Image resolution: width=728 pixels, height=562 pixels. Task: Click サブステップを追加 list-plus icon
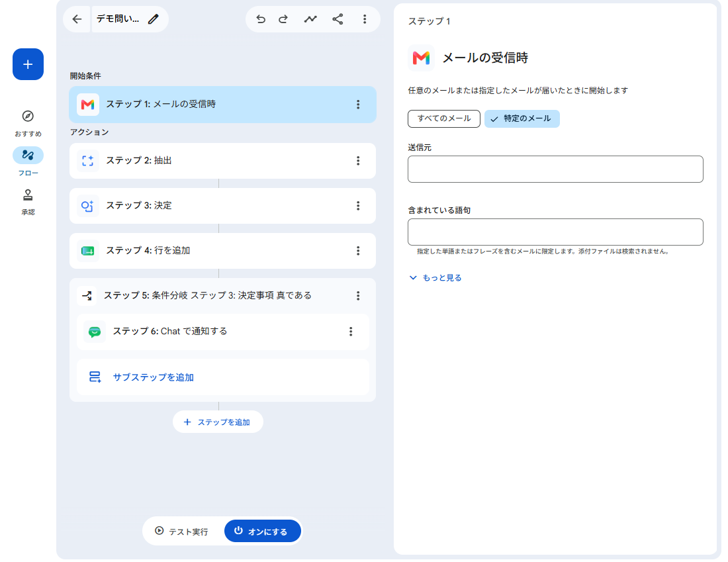coord(95,377)
